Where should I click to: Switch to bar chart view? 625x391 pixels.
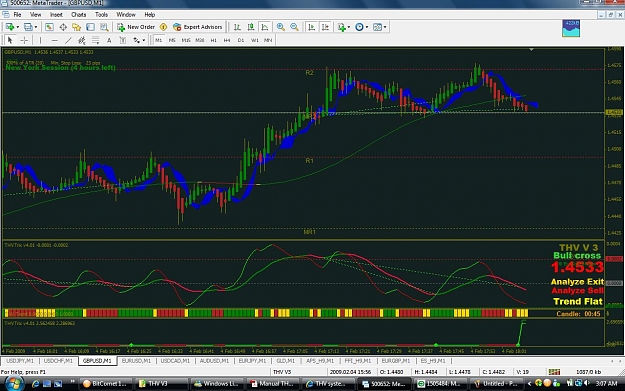point(237,27)
